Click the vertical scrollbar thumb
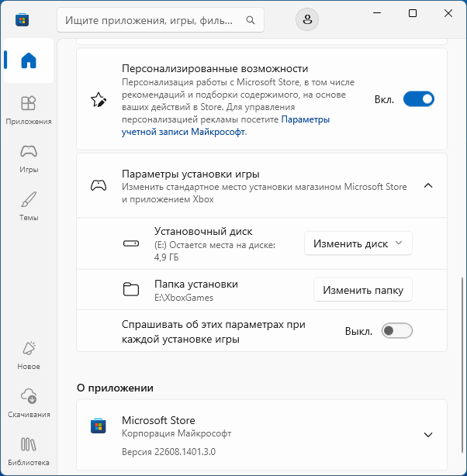The width and height of the screenshot is (467, 476). click(462, 364)
